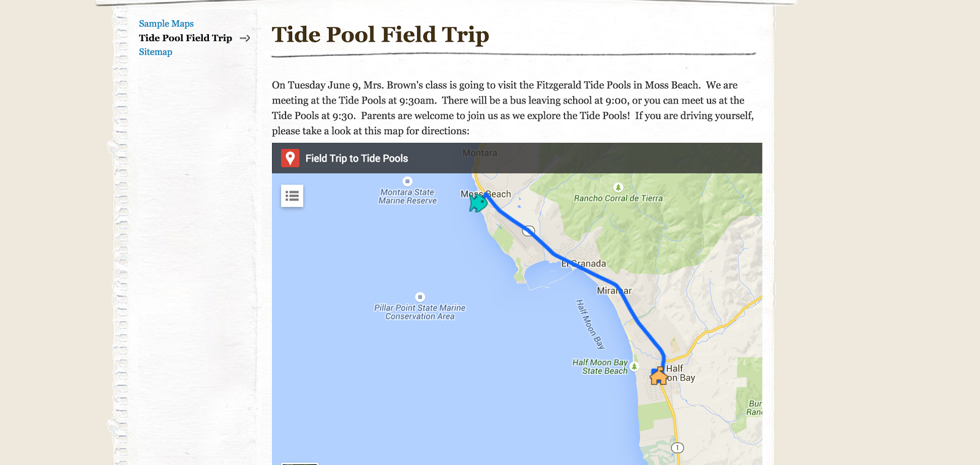This screenshot has width=980, height=465.
Task: Go to the Sitemap link
Action: coord(156,52)
